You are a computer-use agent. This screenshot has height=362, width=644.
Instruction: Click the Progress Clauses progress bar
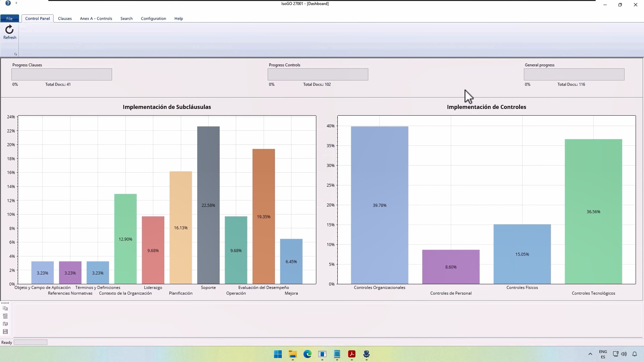coord(62,74)
